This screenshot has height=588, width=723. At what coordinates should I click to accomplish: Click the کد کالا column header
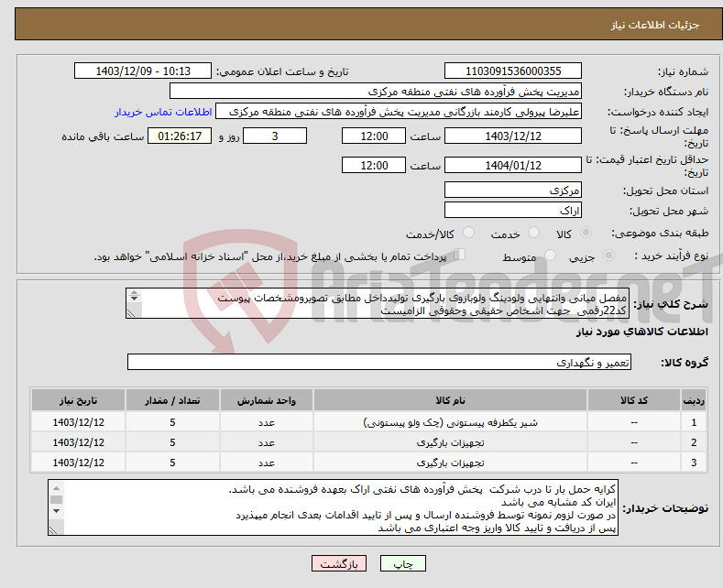(x=633, y=400)
